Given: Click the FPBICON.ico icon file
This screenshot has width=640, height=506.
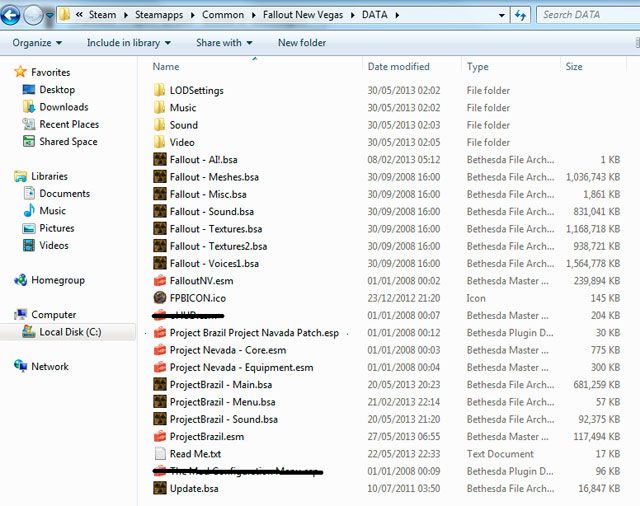Looking at the screenshot, I should [x=160, y=298].
